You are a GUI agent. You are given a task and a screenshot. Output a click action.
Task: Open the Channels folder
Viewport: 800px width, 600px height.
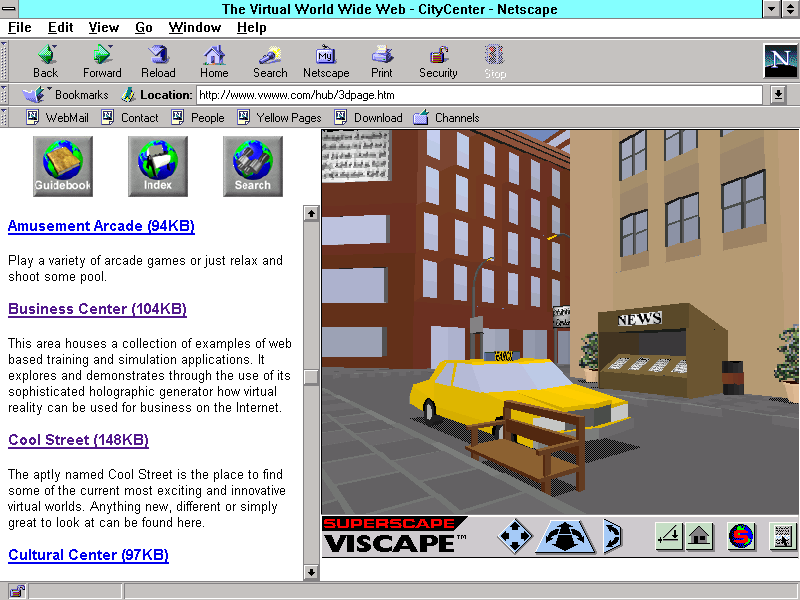tap(446, 118)
